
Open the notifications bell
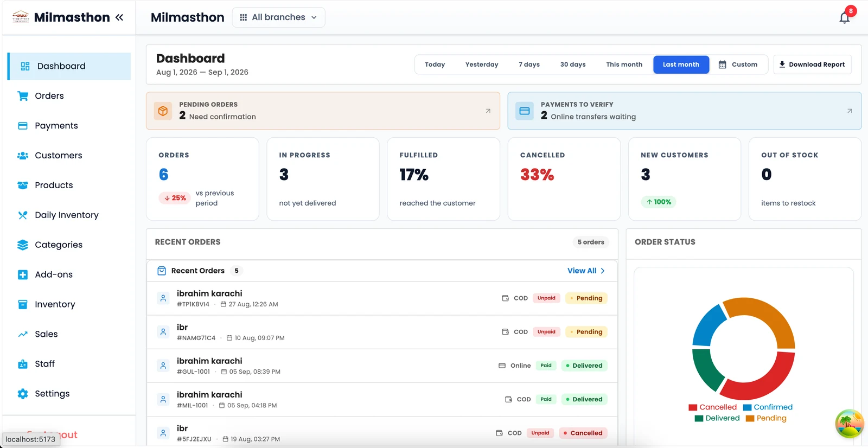click(845, 18)
